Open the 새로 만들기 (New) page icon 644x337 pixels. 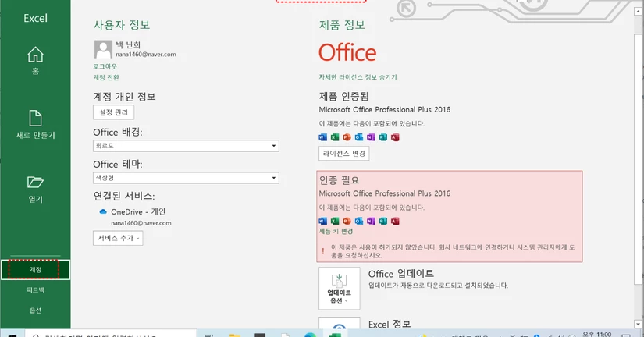click(x=35, y=119)
